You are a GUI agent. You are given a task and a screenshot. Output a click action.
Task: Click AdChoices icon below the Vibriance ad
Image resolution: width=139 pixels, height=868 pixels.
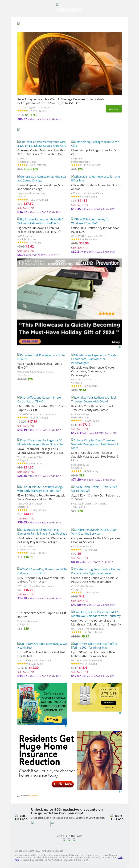pyautogui.click(x=120, y=713)
